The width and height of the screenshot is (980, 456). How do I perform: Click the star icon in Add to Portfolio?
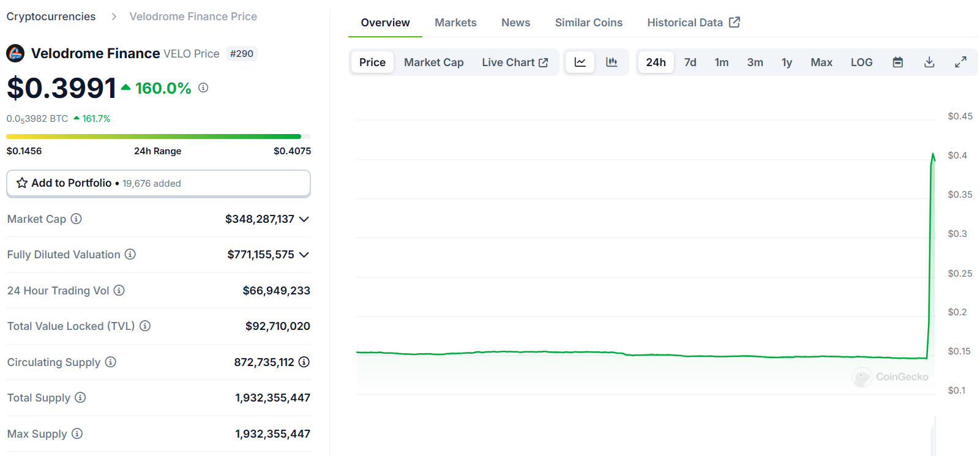coord(22,183)
